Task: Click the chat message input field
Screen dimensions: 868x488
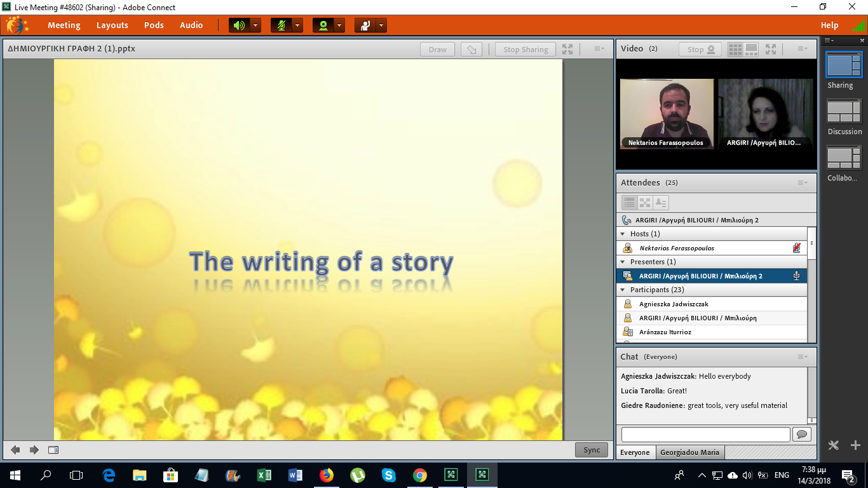Action: 705,435
